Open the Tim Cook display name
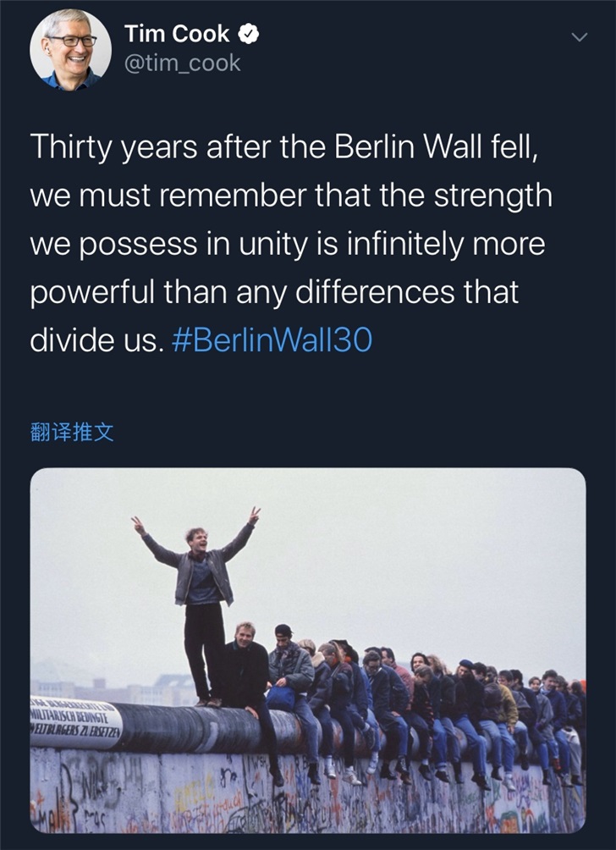 click(x=177, y=34)
